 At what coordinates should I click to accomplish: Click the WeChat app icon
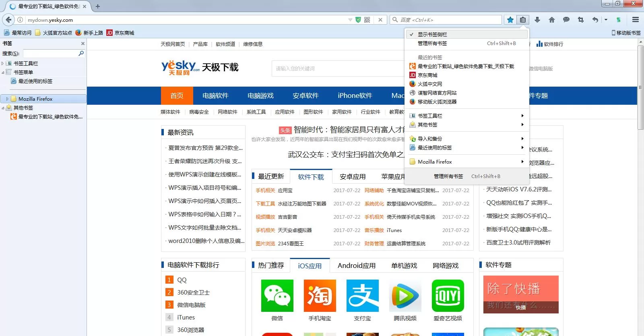277,296
